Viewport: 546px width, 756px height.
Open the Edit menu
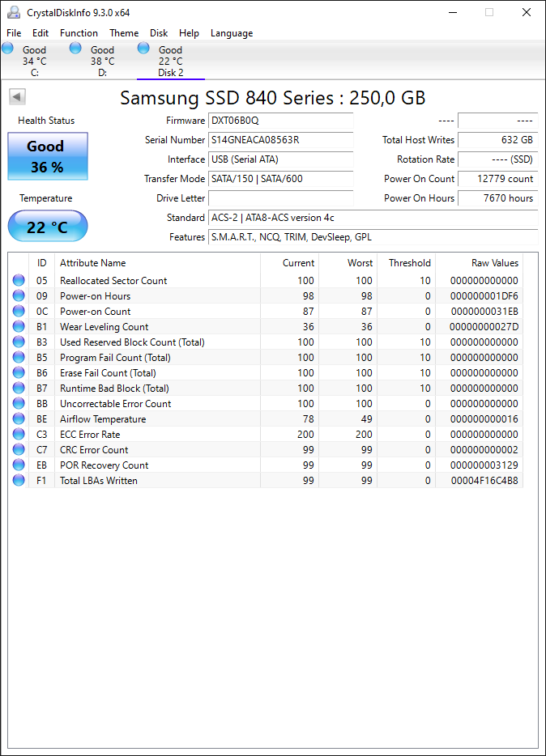41,33
